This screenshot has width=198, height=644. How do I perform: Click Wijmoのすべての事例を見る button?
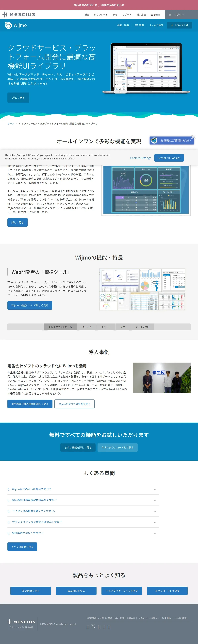pyautogui.click(x=74, y=404)
